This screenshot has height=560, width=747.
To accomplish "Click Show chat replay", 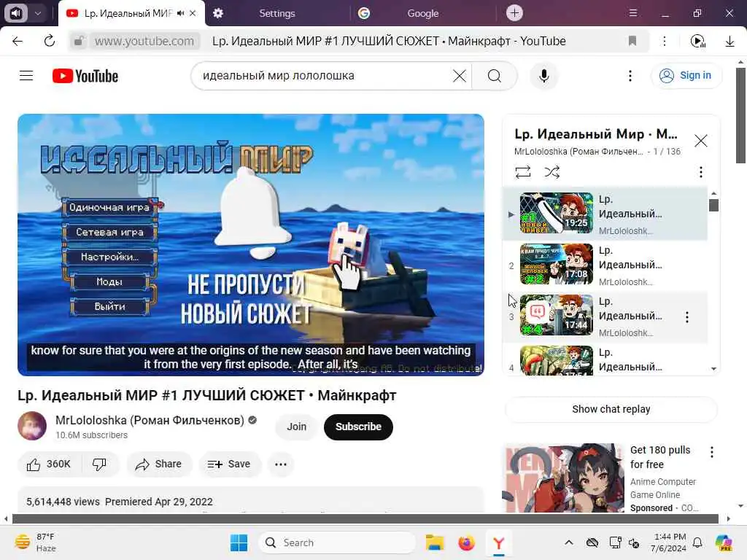I will [x=611, y=409].
